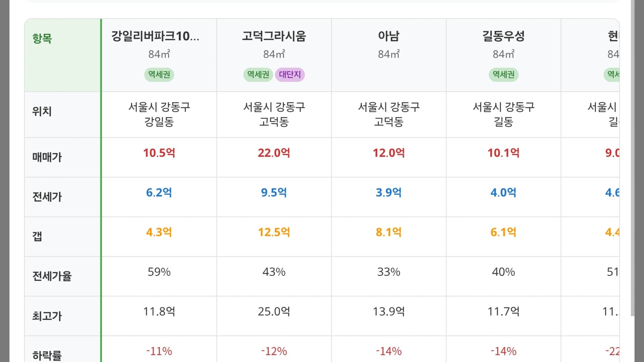
Task: Select the 6.2억 jeonse price cell
Action: [x=159, y=192]
